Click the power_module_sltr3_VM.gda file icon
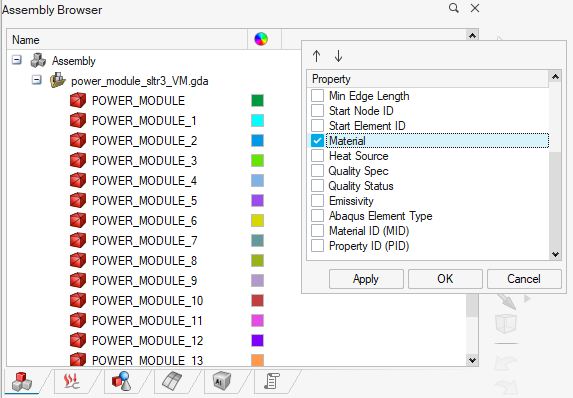 (58, 80)
